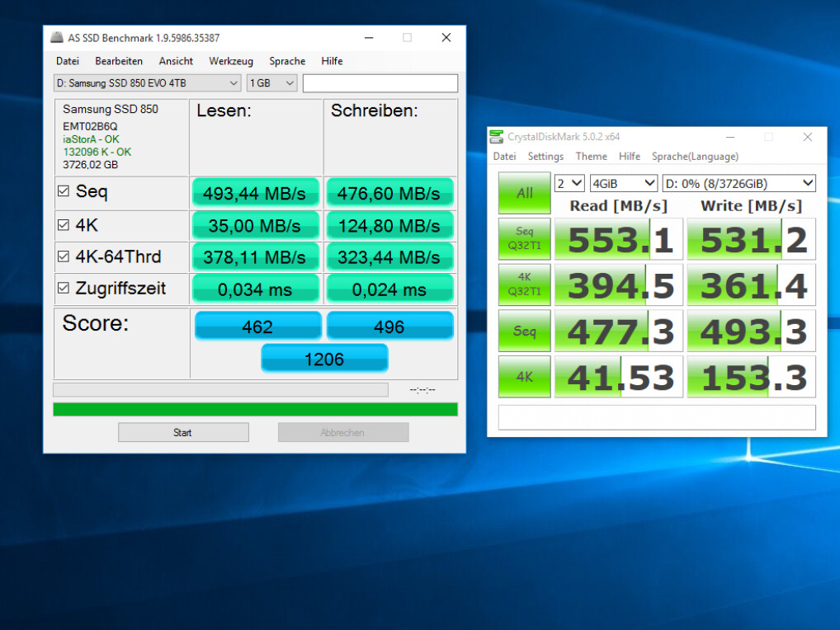Open the Werkzeug menu
The width and height of the screenshot is (840, 630).
(231, 61)
